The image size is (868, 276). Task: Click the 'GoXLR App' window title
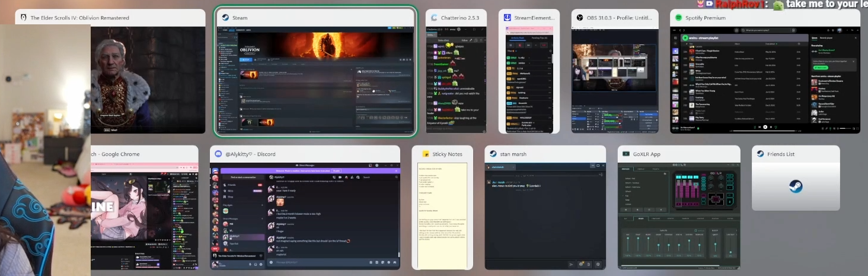click(x=647, y=154)
